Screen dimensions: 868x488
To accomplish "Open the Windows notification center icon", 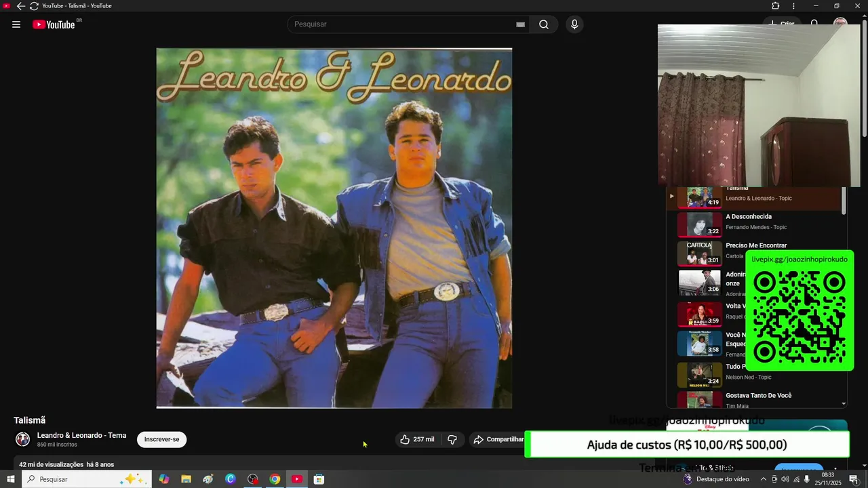I will 853,479.
